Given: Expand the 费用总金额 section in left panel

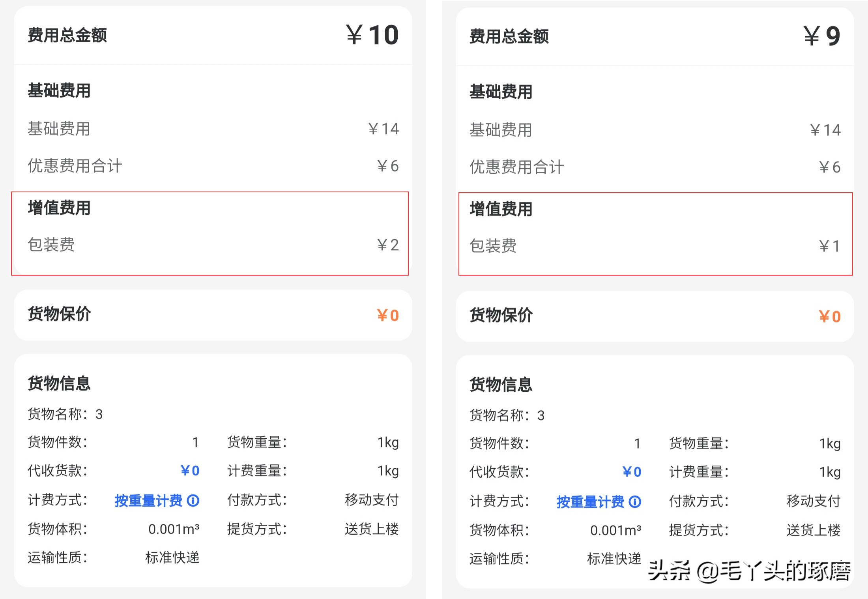Looking at the screenshot, I should click(67, 36).
